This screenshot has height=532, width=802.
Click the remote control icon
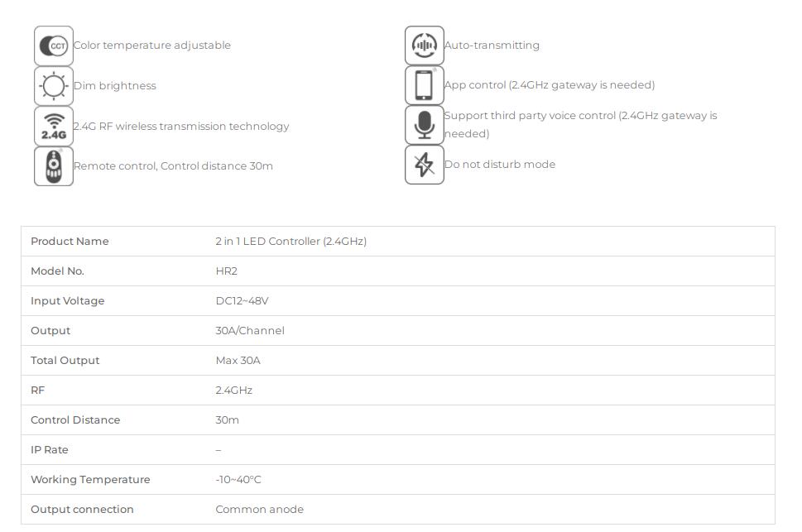(x=54, y=166)
